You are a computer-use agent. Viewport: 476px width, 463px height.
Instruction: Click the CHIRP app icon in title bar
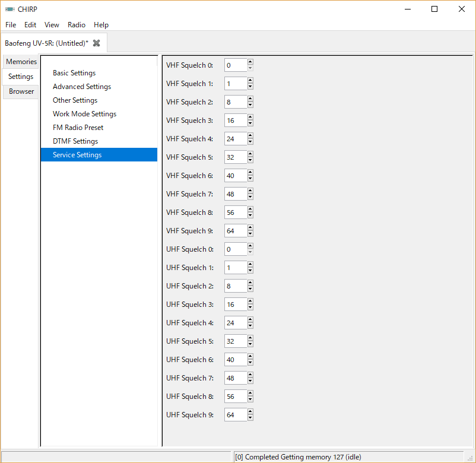pyautogui.click(x=9, y=9)
